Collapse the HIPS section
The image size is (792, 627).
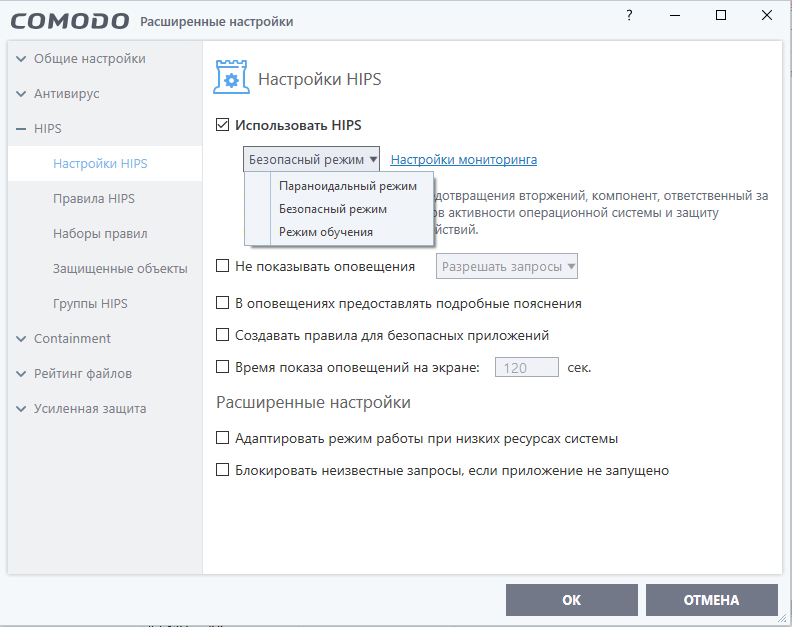click(21, 129)
